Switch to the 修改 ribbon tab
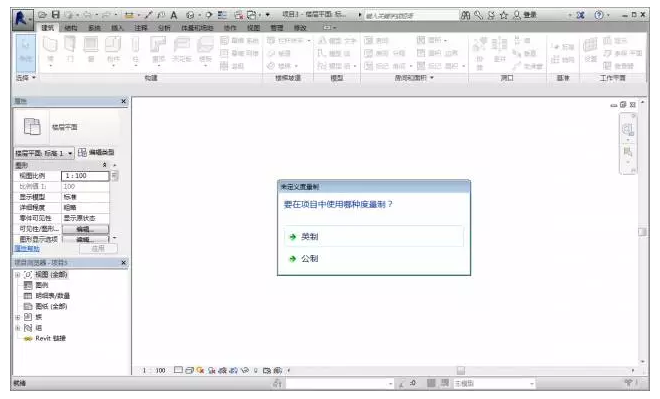 pyautogui.click(x=300, y=28)
